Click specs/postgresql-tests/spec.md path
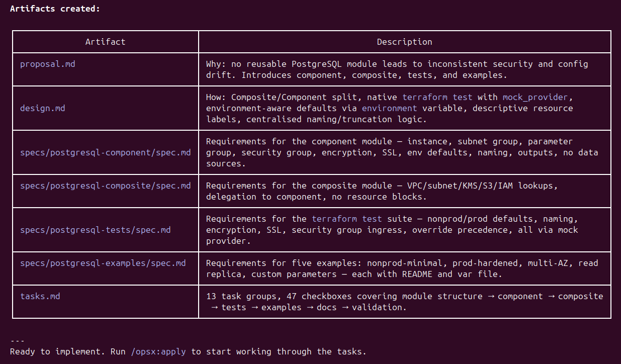This screenshot has width=621, height=364. pos(95,230)
